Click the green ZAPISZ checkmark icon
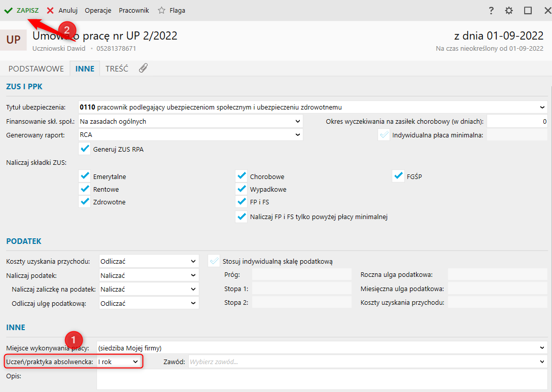Image resolution: width=552 pixels, height=392 pixels. coord(9,11)
